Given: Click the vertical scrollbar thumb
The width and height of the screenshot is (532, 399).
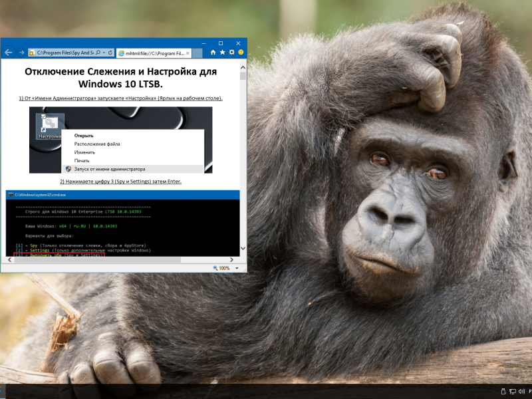Looking at the screenshot, I should (243, 76).
